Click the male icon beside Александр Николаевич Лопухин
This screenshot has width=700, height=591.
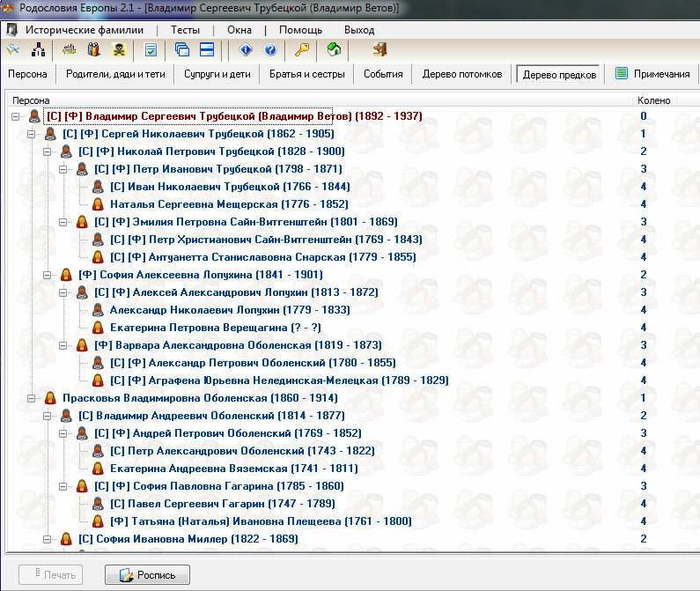[x=98, y=309]
